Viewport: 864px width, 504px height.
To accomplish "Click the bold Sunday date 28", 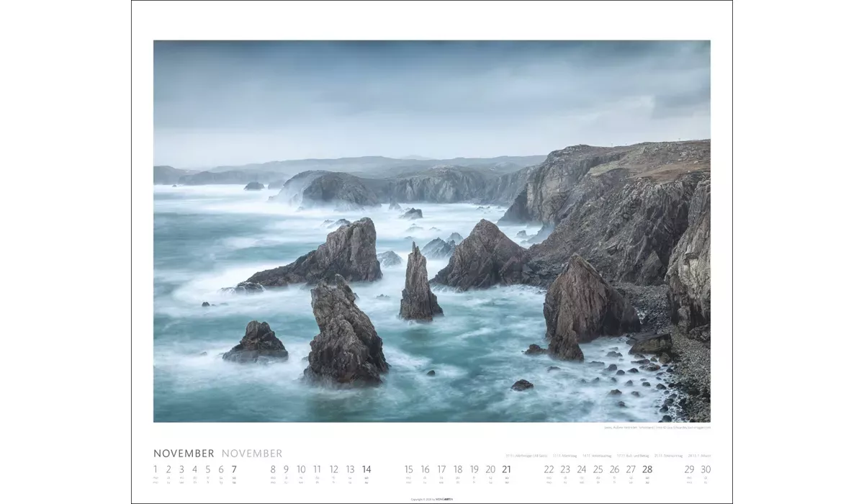I will coord(647,469).
